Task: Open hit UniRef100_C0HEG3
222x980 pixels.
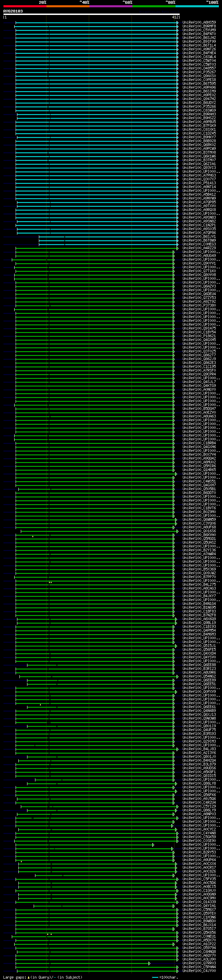Action: tap(199, 244)
